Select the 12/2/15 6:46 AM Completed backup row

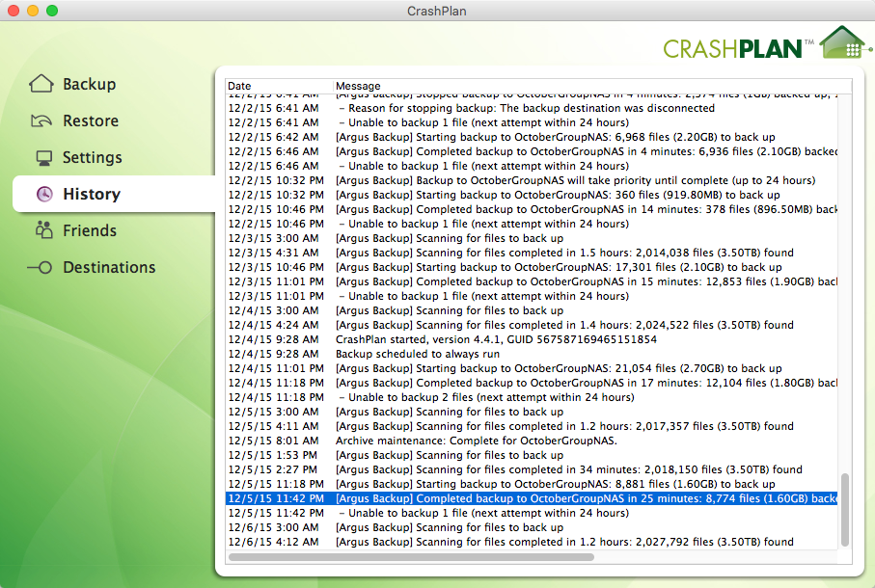point(532,151)
